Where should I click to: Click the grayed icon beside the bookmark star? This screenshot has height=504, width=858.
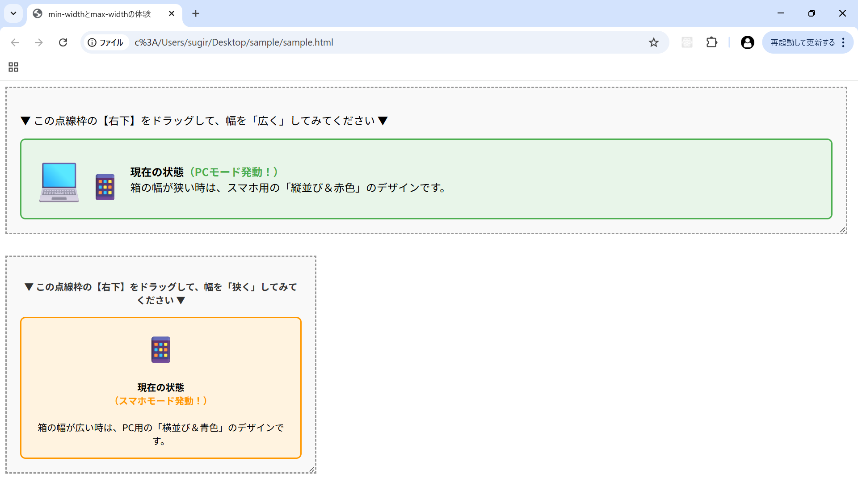687,42
